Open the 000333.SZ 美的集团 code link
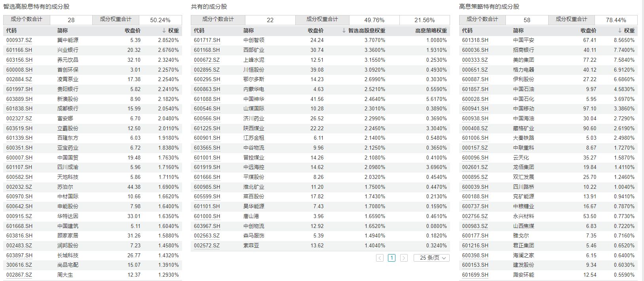This screenshot has height=281, width=644. [x=475, y=60]
